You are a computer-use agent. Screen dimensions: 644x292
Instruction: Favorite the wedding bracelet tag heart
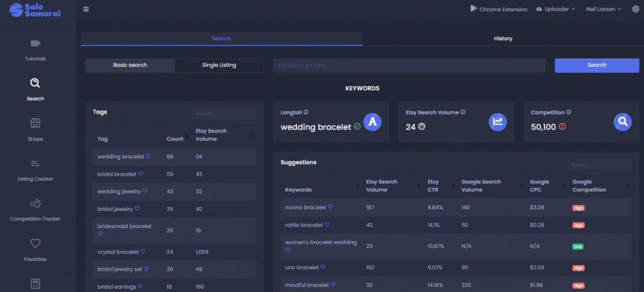tap(148, 156)
